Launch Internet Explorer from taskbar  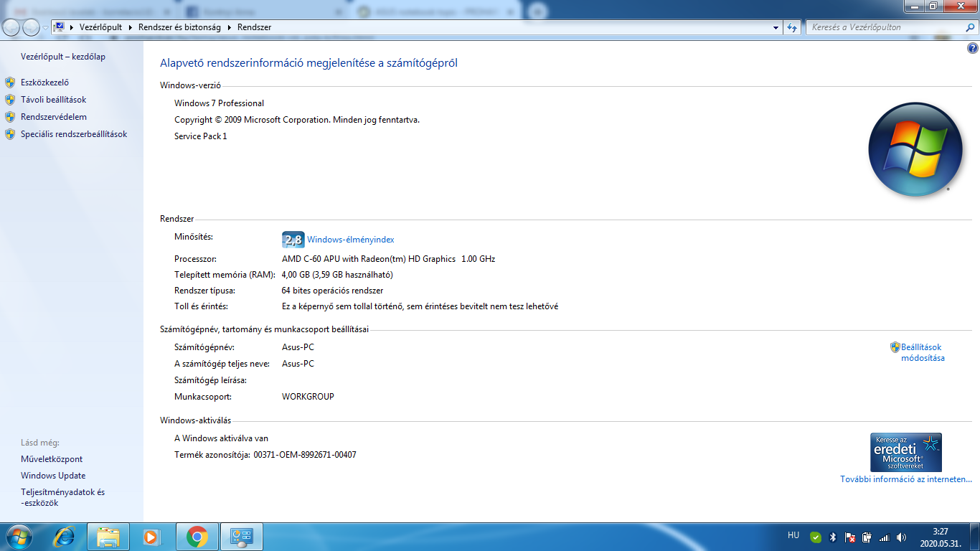[x=65, y=537]
